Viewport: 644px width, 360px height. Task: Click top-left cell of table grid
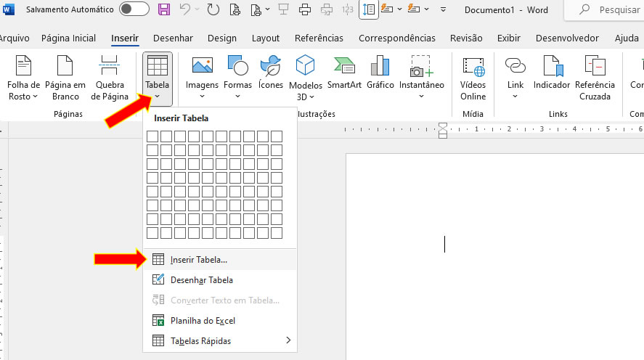pos(152,136)
